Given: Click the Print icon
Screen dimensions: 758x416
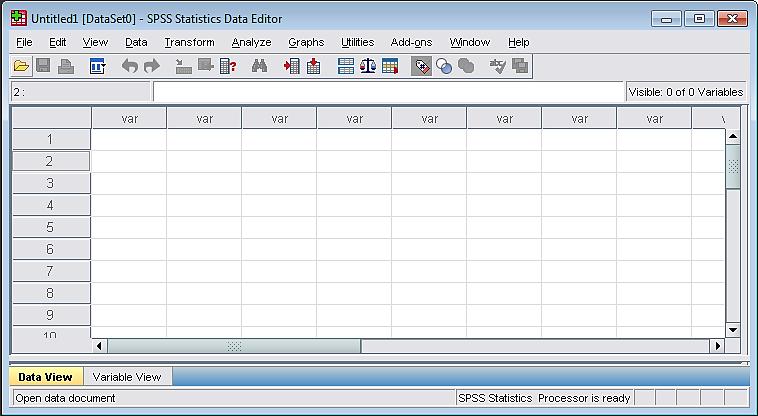Looking at the screenshot, I should point(66,66).
